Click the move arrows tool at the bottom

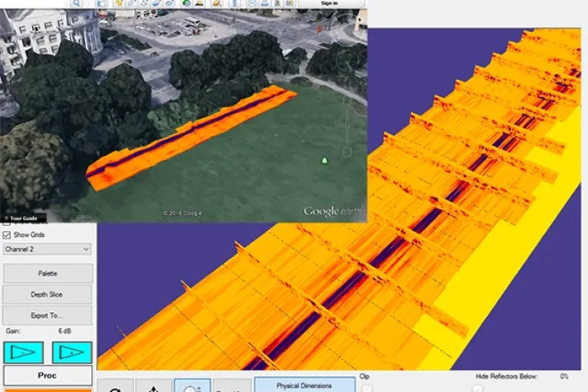click(154, 386)
